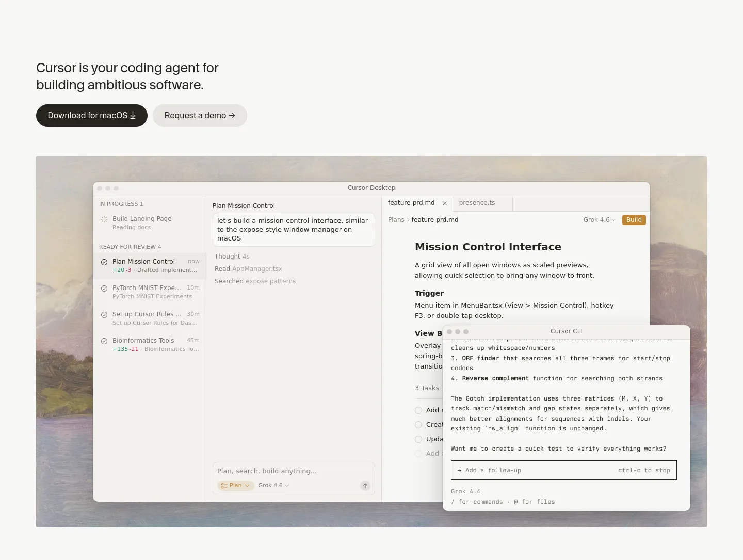The image size is (743, 560).
Task: Click Cursor CLI window title bar
Action: coord(567,331)
